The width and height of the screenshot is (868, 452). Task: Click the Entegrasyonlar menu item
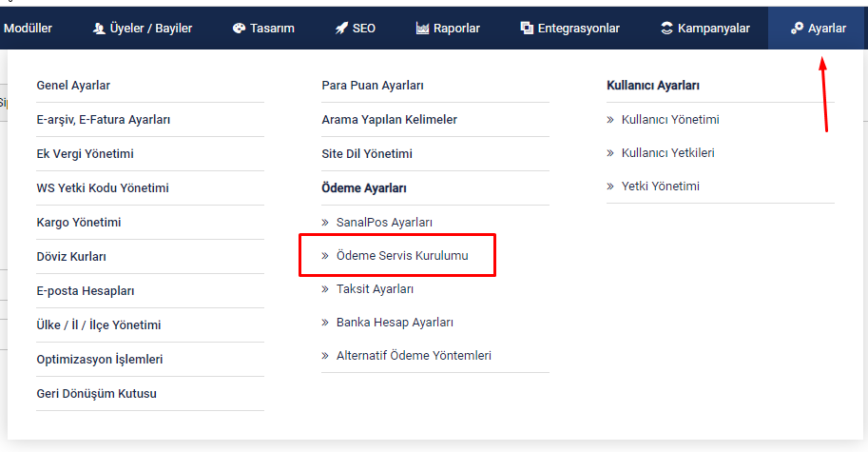(x=569, y=29)
